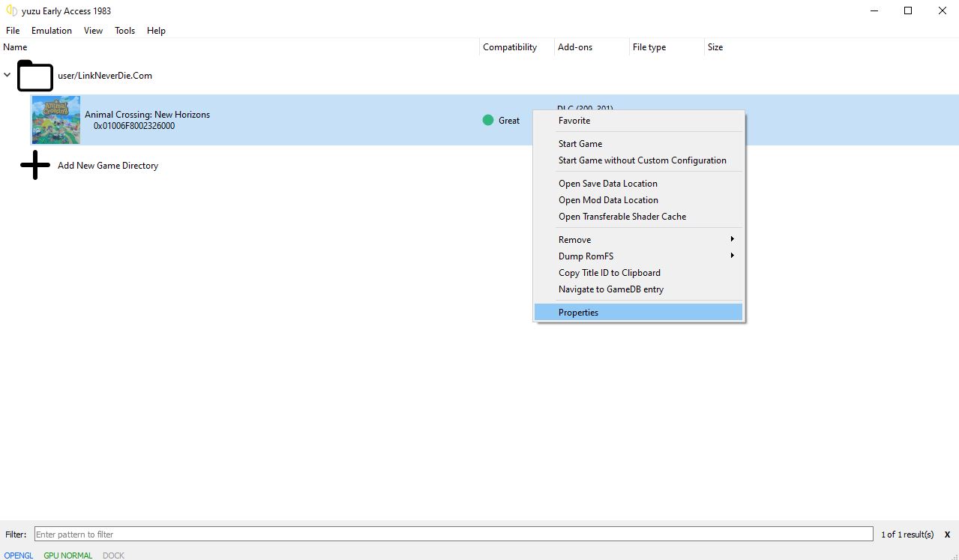
Task: Click Add New Game Directory label
Action: (108, 166)
